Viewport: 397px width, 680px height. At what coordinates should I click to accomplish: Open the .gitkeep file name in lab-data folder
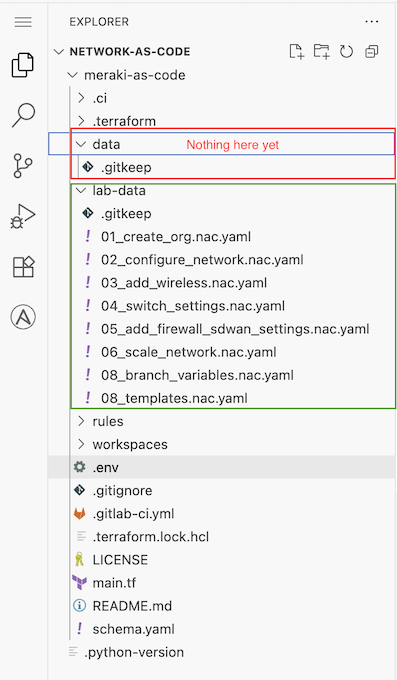click(x=126, y=214)
